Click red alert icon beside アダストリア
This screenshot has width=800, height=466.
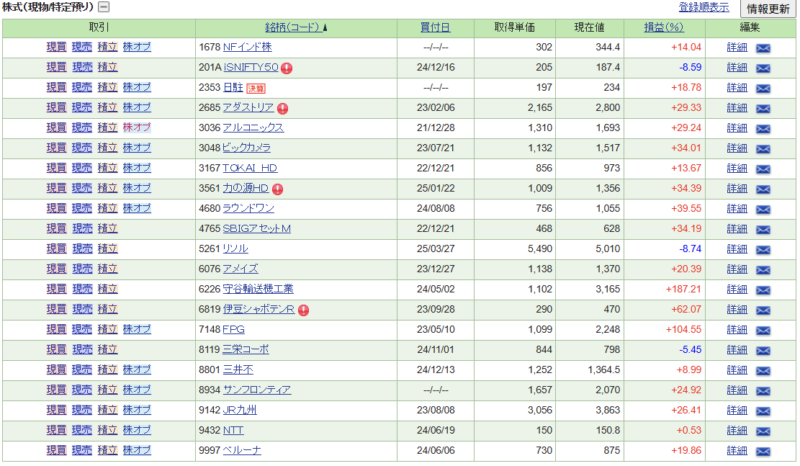pos(282,108)
